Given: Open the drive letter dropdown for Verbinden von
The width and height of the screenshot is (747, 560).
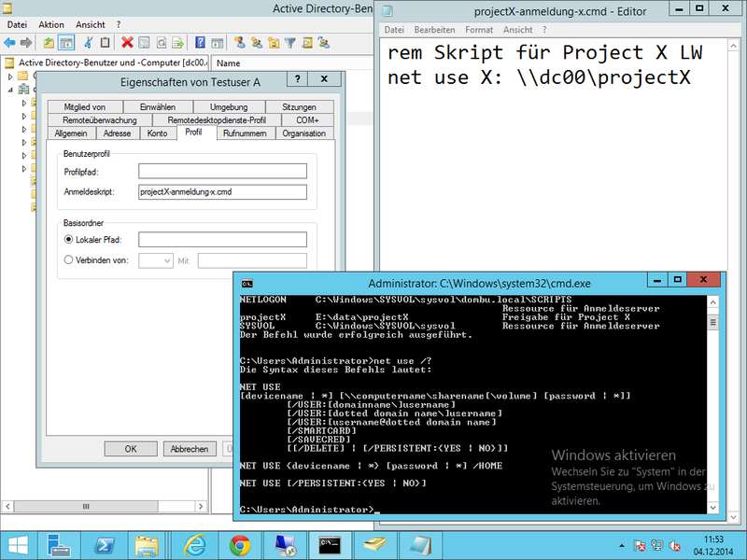Looking at the screenshot, I should [x=155, y=260].
